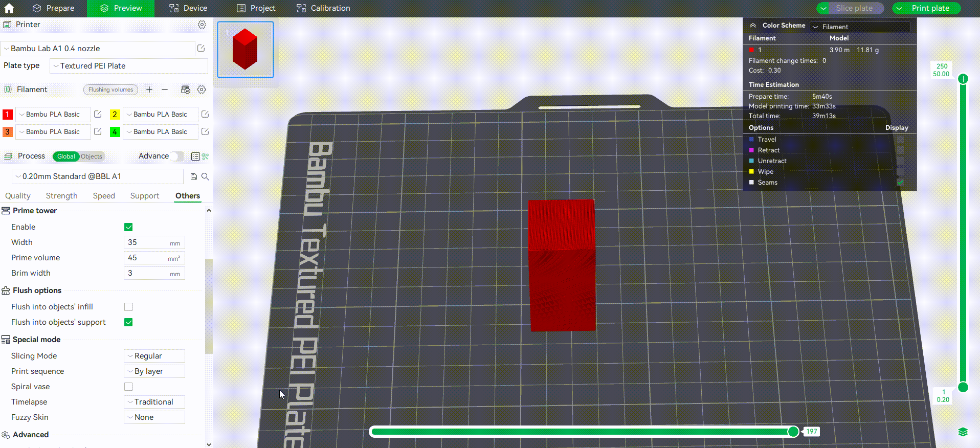Click the Printer section icon

(7, 25)
